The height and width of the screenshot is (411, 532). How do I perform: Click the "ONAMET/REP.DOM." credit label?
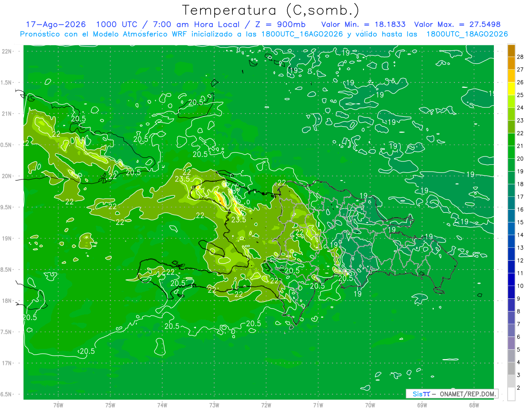click(x=469, y=394)
